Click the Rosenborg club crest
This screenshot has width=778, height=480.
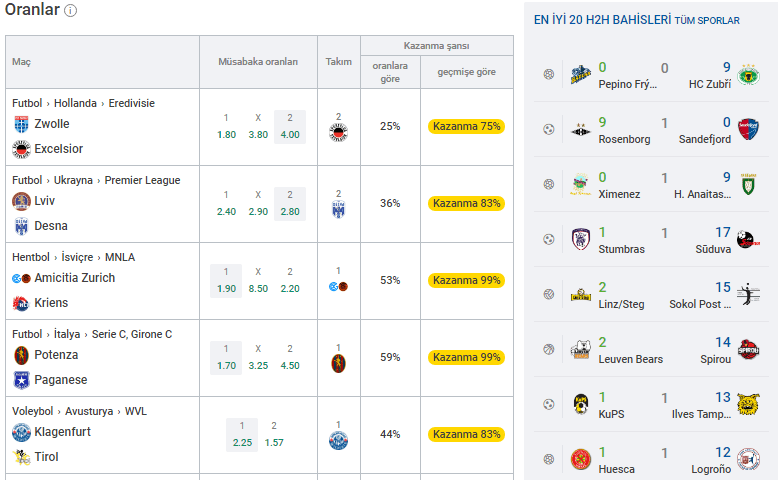581,130
